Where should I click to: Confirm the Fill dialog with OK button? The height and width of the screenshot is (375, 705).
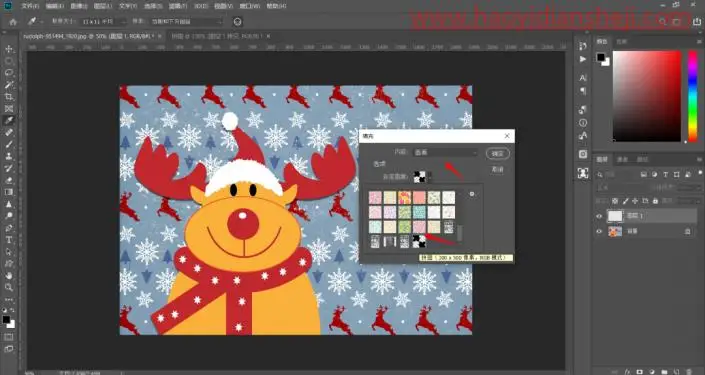click(498, 153)
